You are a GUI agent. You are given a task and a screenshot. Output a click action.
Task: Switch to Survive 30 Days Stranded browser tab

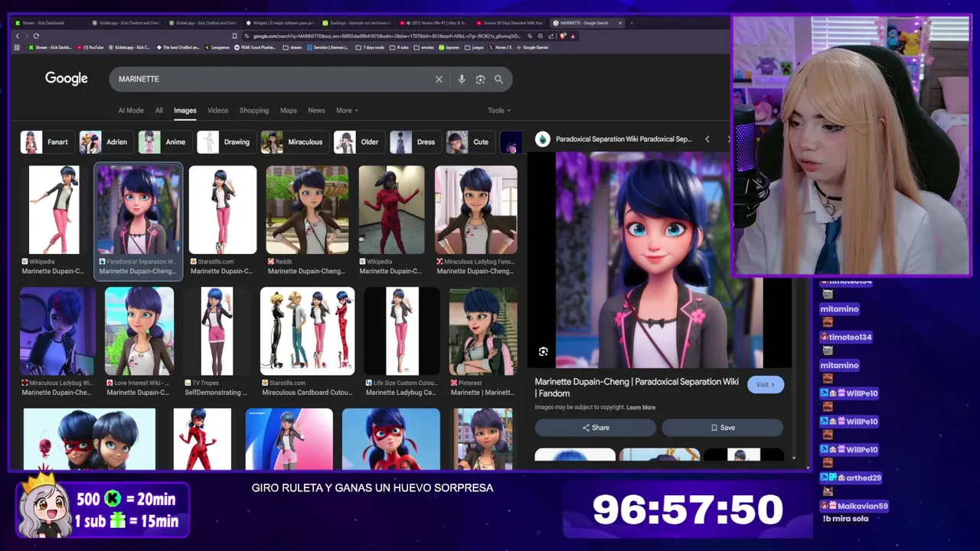click(x=510, y=23)
